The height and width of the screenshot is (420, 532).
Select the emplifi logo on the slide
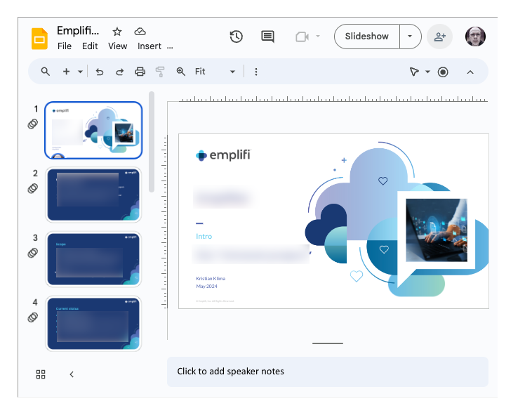tap(223, 155)
